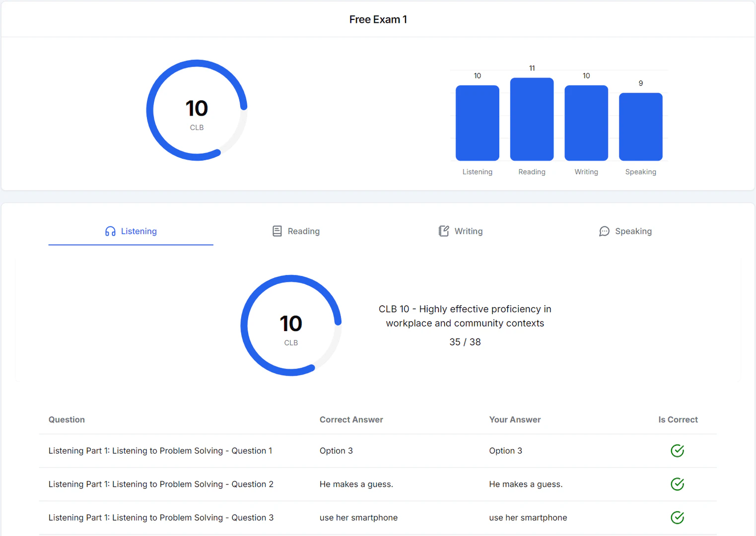756x536 pixels.
Task: Click the 35 / 38 score text
Action: coord(465,342)
